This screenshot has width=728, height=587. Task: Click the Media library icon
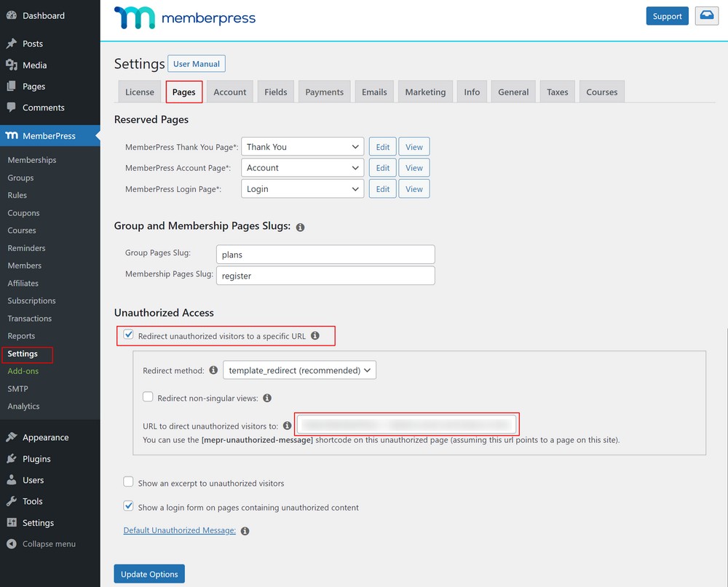12,65
